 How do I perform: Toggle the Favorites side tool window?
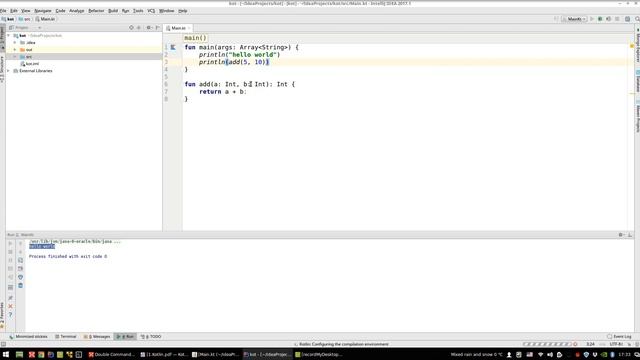coord(2,315)
